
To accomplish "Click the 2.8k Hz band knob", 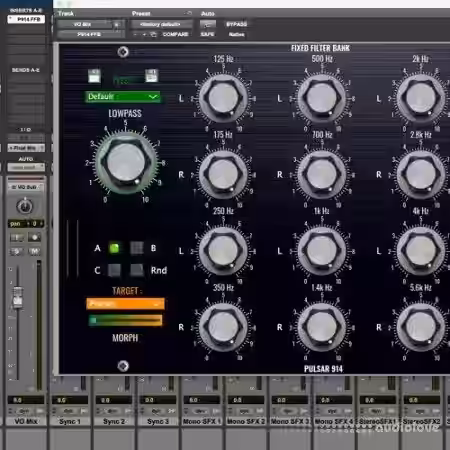I will [x=421, y=174].
